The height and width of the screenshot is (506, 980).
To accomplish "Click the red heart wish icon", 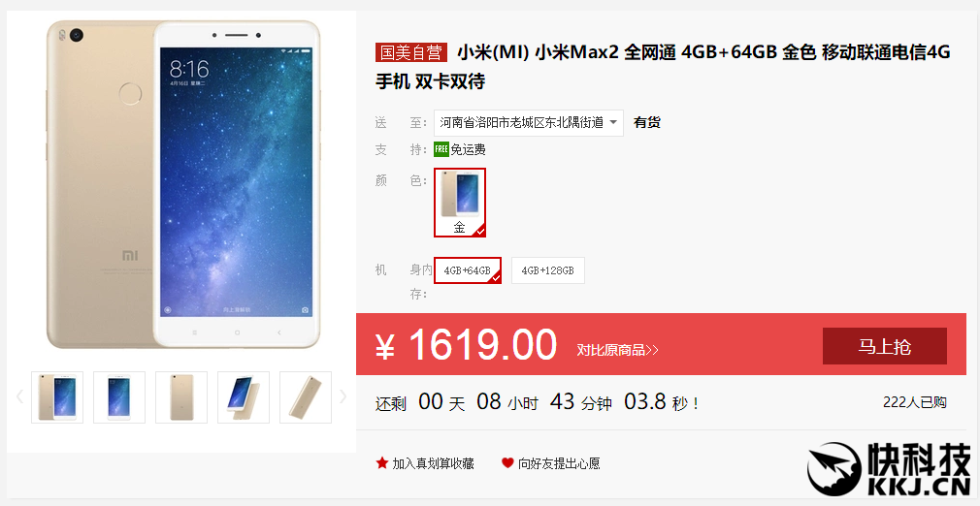I will tap(507, 463).
